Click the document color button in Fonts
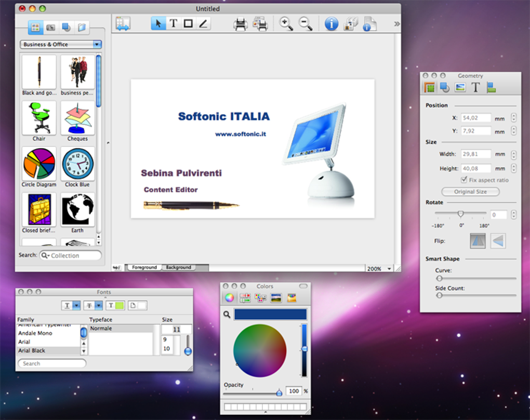The image size is (530, 420). [137, 306]
